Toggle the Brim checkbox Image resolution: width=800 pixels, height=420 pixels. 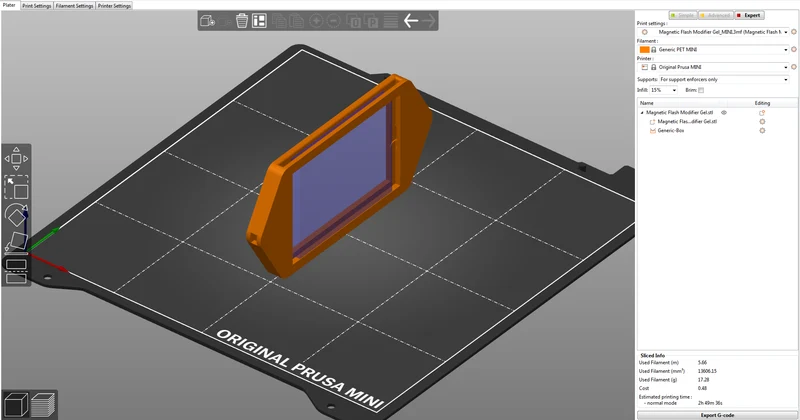coord(701,90)
